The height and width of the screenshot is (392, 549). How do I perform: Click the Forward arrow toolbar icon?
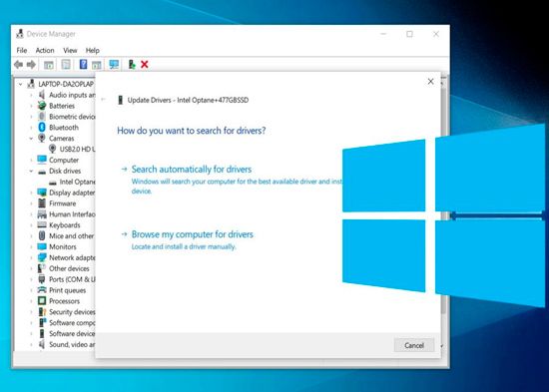[31, 65]
